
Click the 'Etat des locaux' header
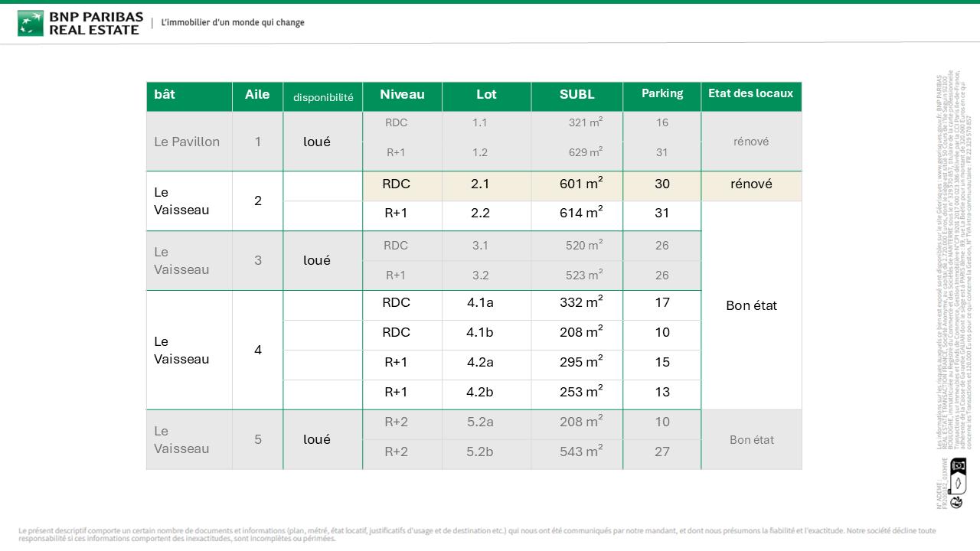[x=751, y=97]
